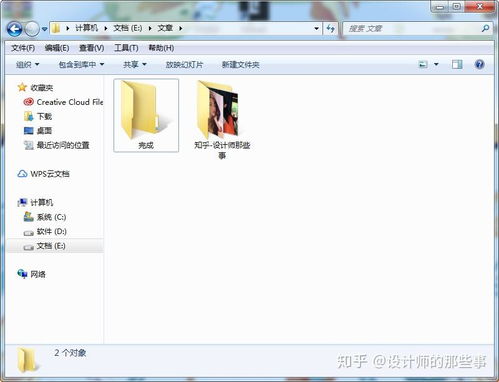Click the 桌面 monitor icon
Viewport: 499px width, 382px height.
(28, 130)
